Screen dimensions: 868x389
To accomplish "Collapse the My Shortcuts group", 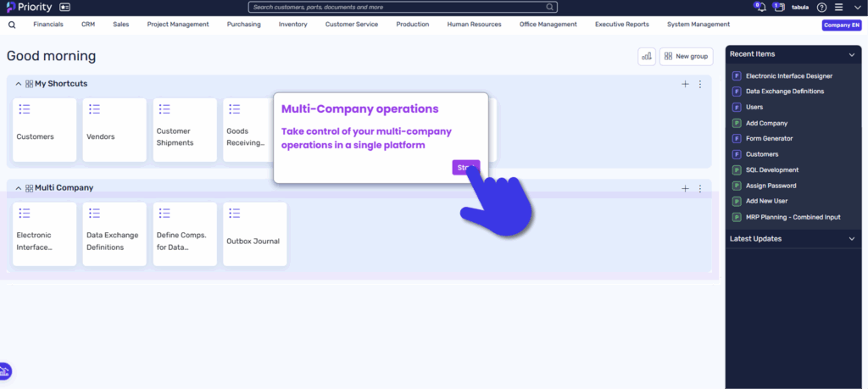I will (x=19, y=84).
